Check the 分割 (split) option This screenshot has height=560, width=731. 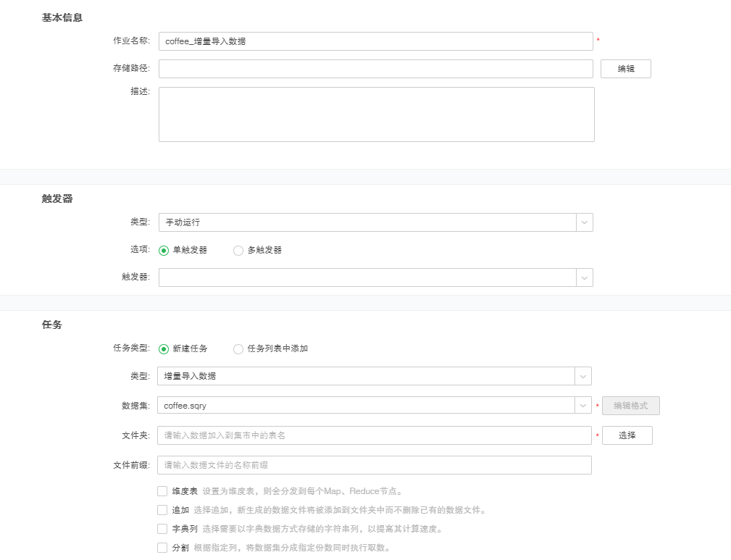click(x=162, y=547)
